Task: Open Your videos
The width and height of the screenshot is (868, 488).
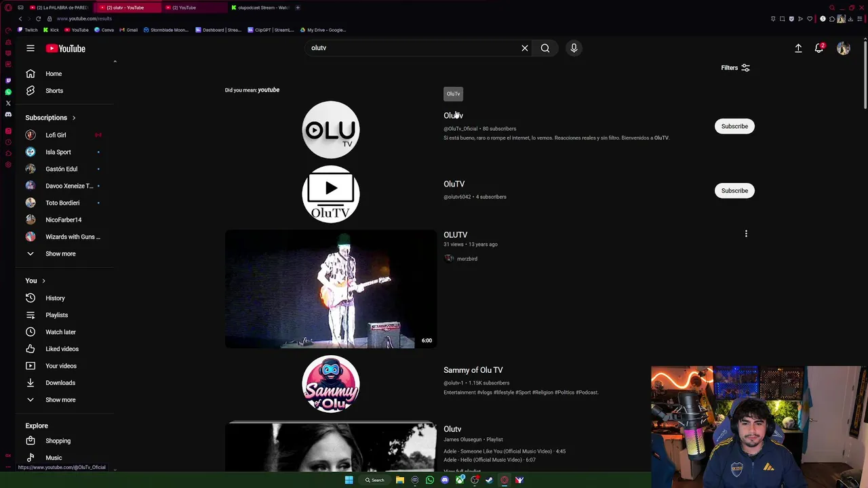Action: coord(62,366)
